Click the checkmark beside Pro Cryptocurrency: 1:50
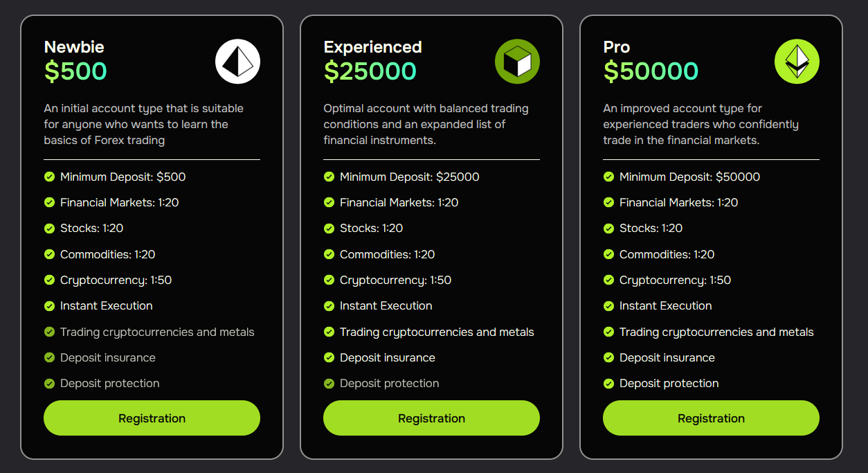The width and height of the screenshot is (868, 473). click(x=608, y=280)
